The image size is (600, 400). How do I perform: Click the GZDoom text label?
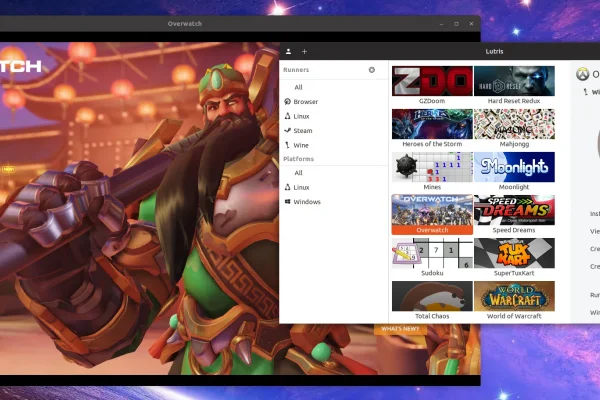pos(432,101)
